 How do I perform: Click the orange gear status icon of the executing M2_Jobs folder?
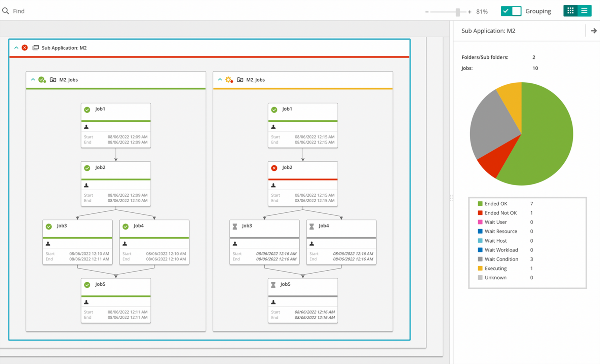(229, 80)
